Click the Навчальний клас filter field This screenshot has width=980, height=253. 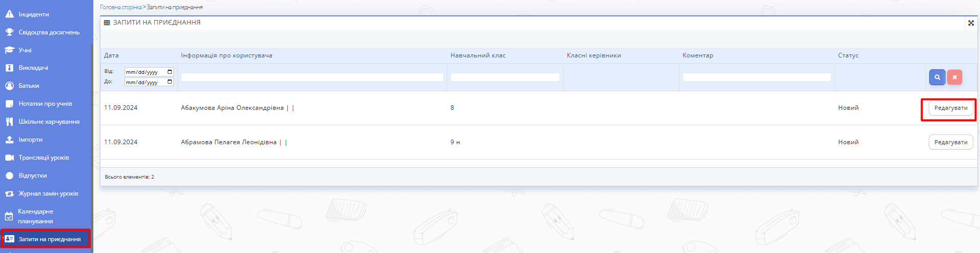pos(505,77)
